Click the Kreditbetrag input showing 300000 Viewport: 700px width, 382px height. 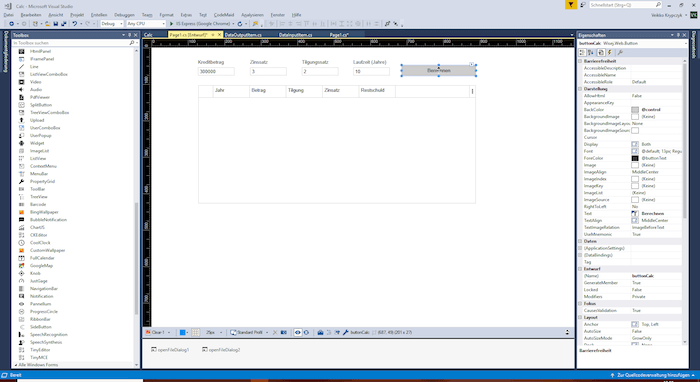coord(216,71)
